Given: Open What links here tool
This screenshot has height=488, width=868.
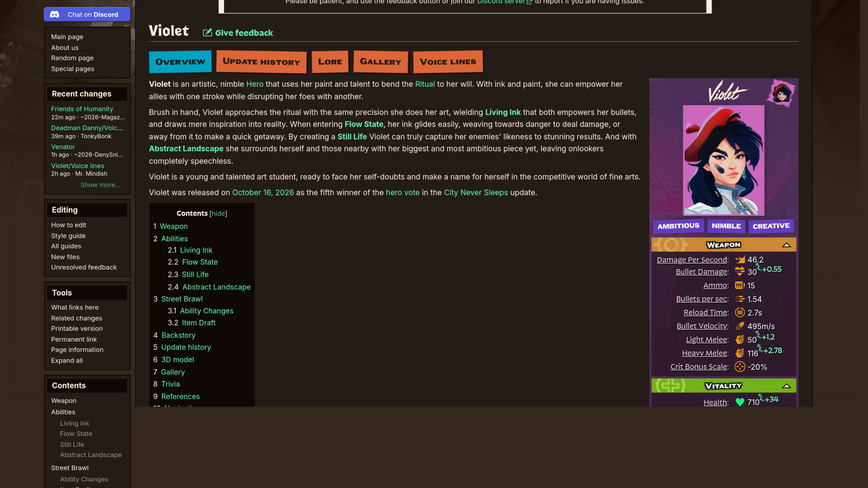Looking at the screenshot, I should click(x=75, y=307).
